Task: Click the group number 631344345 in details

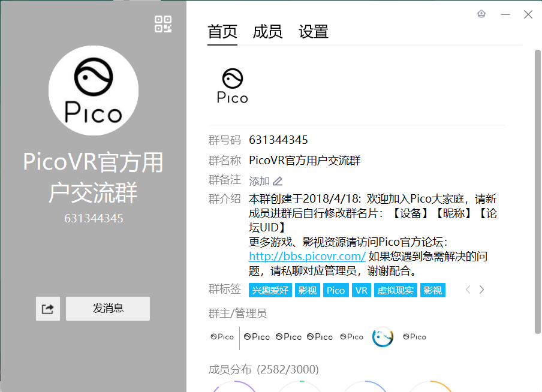Action: [278, 140]
